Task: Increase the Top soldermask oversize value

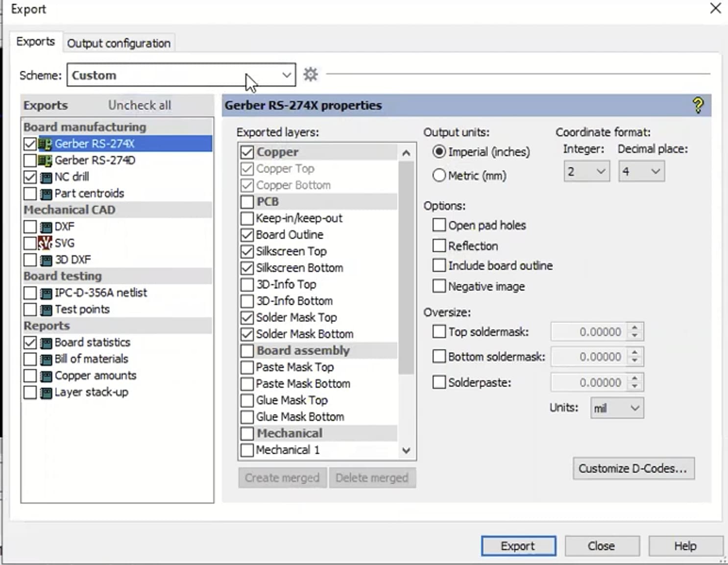Action: [635, 327]
